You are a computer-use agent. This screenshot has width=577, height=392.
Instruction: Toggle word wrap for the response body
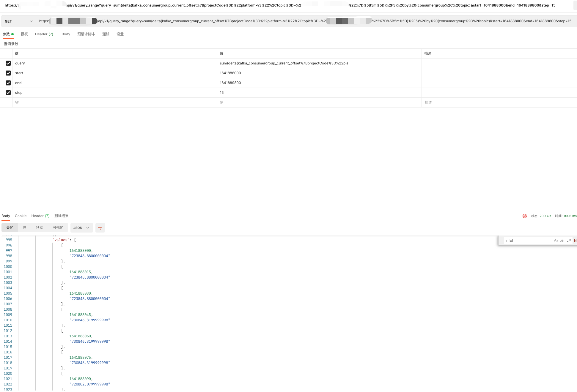100,227
